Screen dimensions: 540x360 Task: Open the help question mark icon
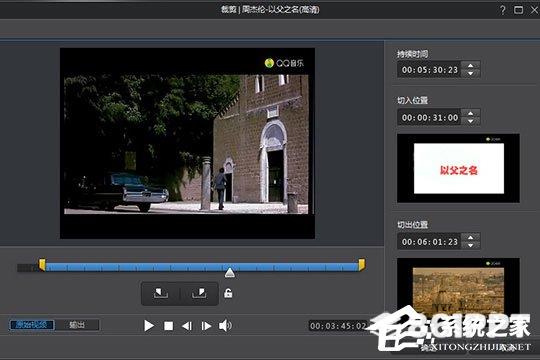[502, 10]
